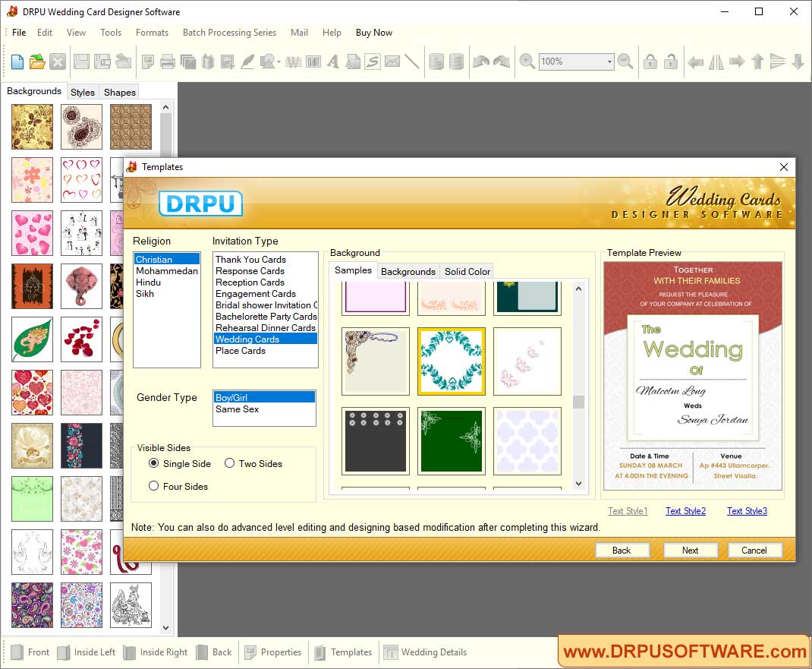Click the open padlock unlock icon
This screenshot has height=669, width=812.
pos(671,62)
